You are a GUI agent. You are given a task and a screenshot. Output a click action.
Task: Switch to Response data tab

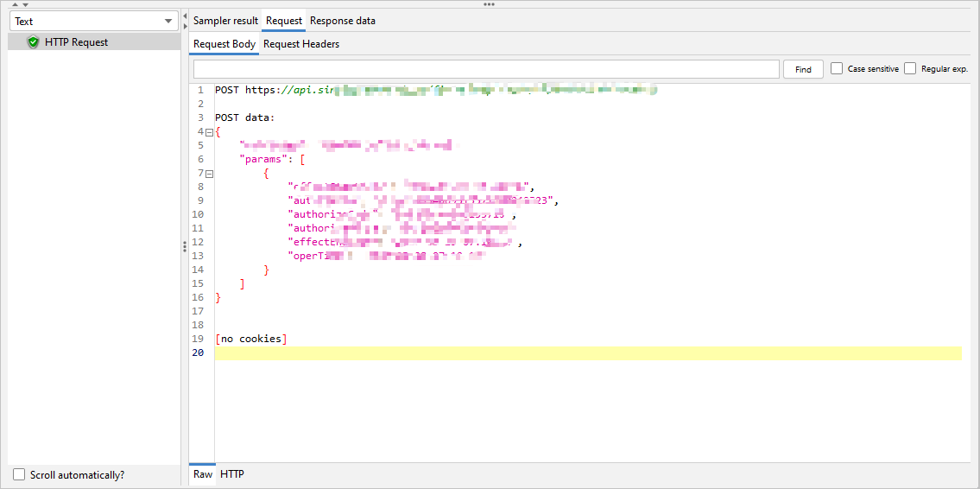click(x=343, y=21)
